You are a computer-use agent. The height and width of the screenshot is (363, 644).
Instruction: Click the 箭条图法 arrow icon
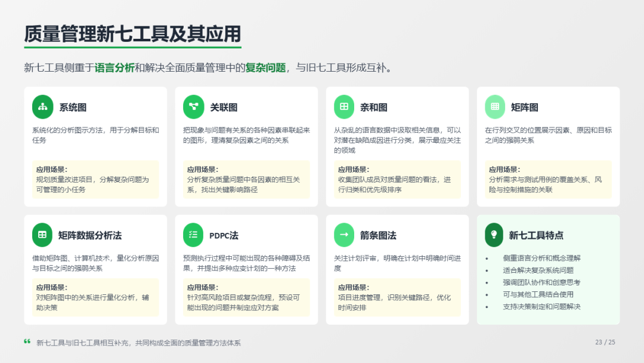344,235
